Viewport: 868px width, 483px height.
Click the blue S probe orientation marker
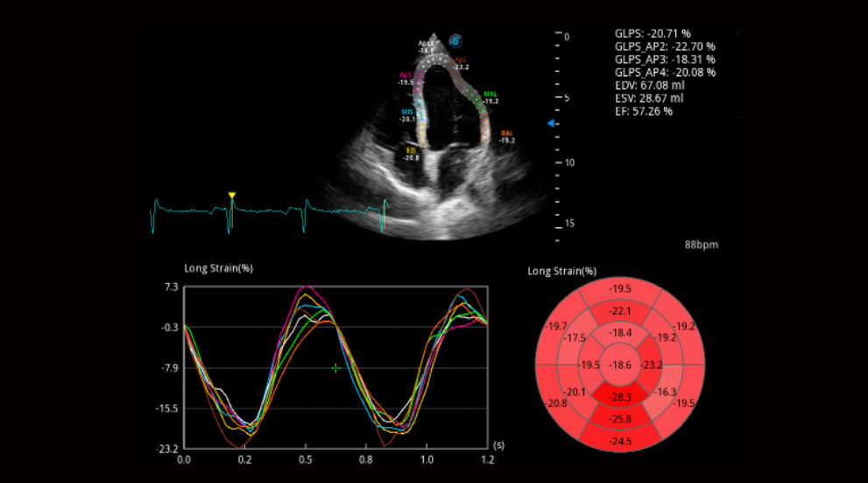455,40
